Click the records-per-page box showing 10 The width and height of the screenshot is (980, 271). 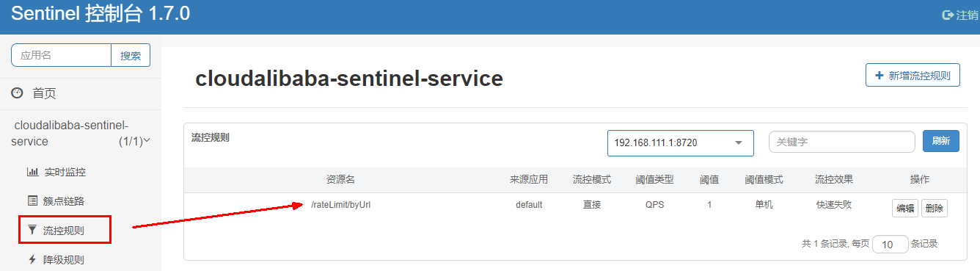891,245
